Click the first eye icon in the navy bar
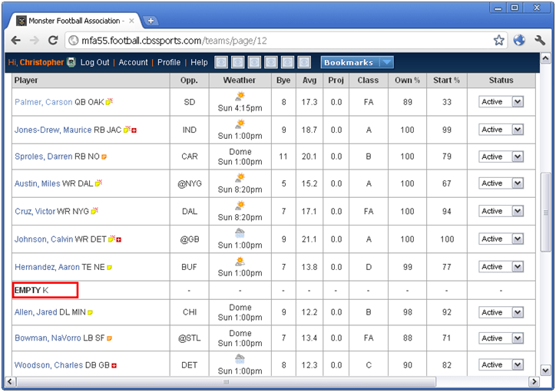The width and height of the screenshot is (556, 392). [x=221, y=62]
